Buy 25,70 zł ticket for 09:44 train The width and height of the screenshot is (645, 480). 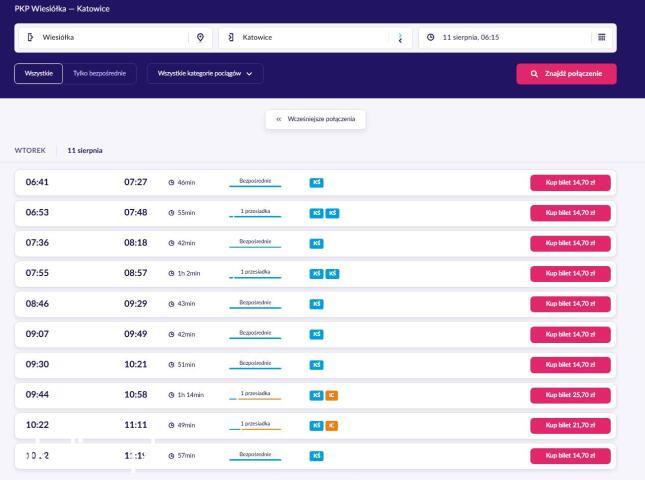click(x=570, y=395)
